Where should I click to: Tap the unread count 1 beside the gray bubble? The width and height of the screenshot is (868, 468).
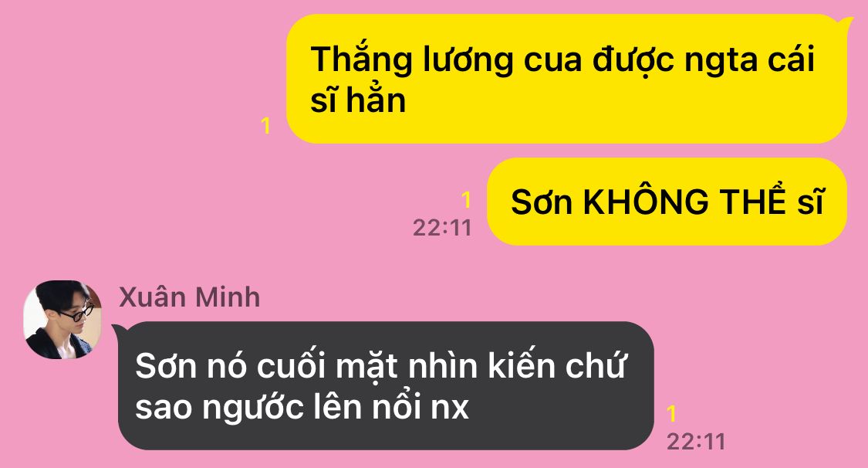[671, 414]
